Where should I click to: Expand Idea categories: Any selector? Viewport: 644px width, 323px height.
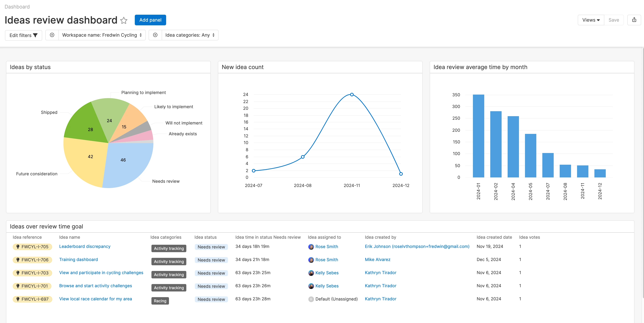coord(190,35)
